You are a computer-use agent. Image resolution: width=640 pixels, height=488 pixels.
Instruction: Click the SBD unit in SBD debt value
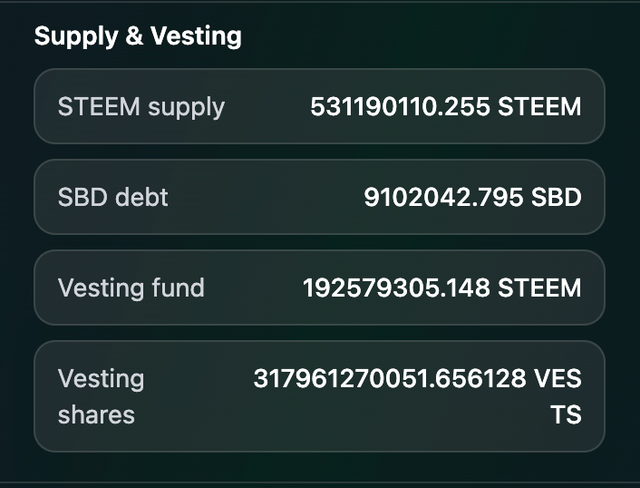coord(556,197)
